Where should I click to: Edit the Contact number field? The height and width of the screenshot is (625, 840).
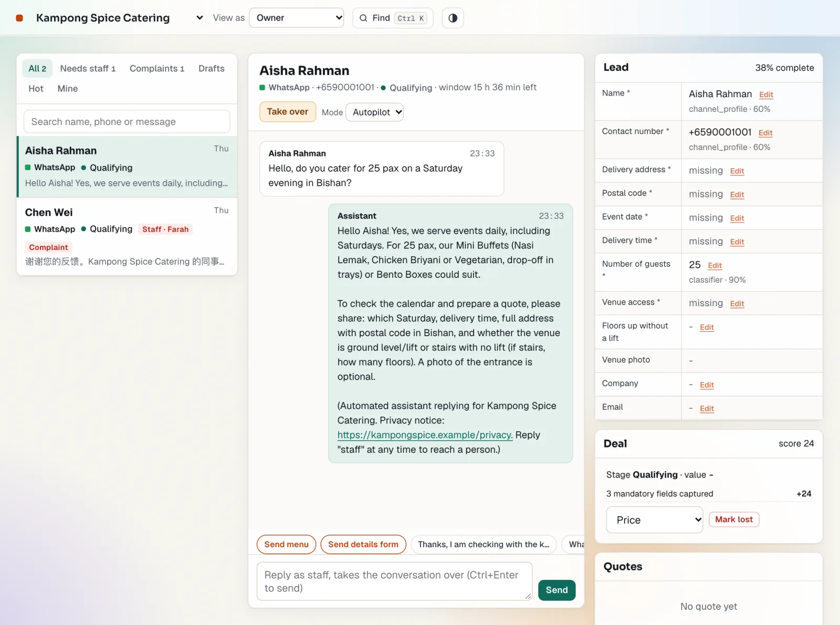(765, 133)
